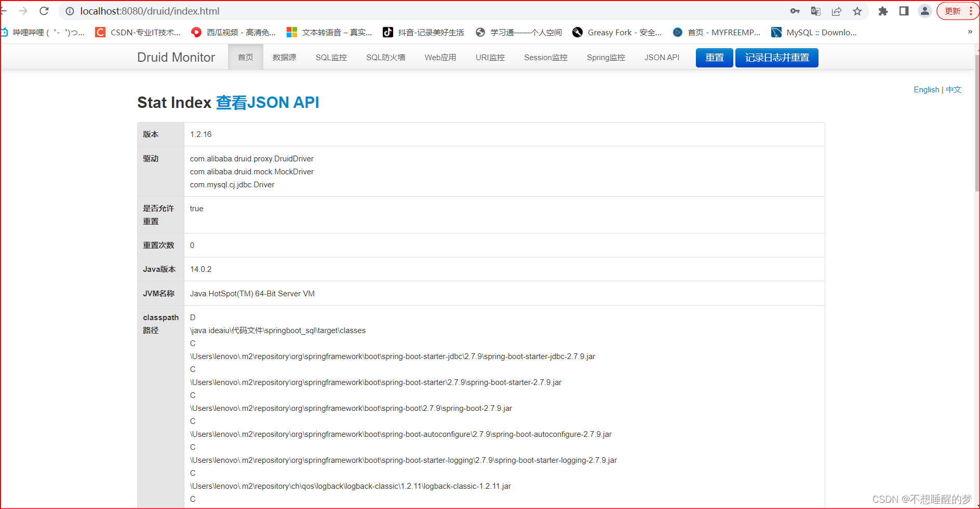Expand the bookmarks overflow chevron
The image size is (980, 509).
[x=969, y=32]
